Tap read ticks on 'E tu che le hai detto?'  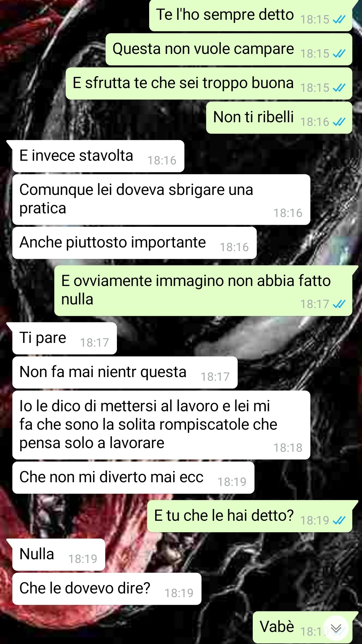pos(339,520)
